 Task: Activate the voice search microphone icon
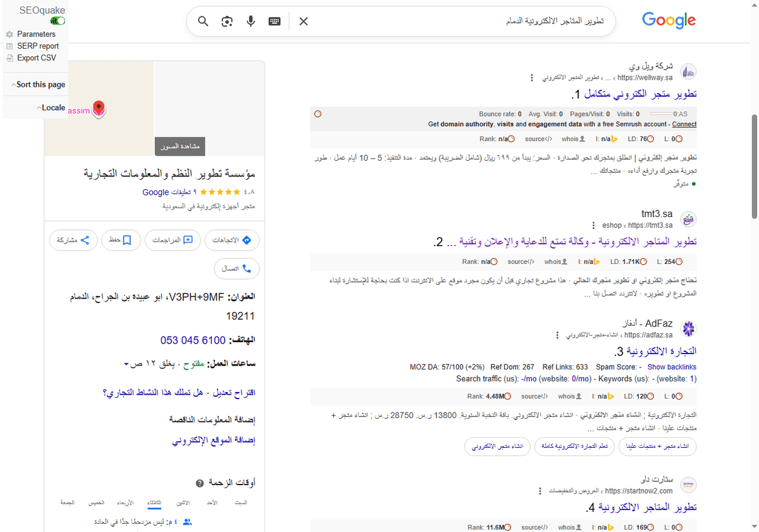(250, 21)
